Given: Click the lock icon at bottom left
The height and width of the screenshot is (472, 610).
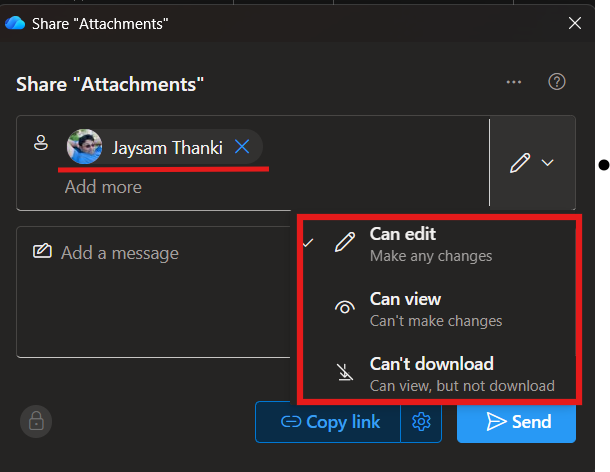Looking at the screenshot, I should 36,421.
